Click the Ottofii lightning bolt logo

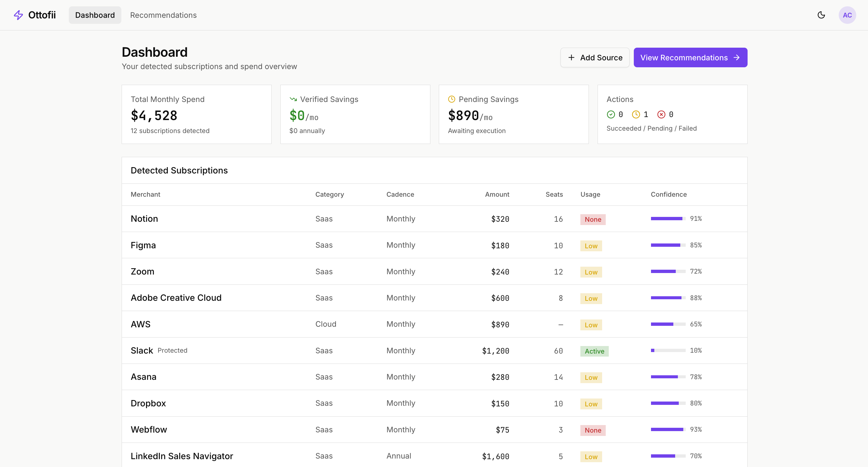click(18, 15)
